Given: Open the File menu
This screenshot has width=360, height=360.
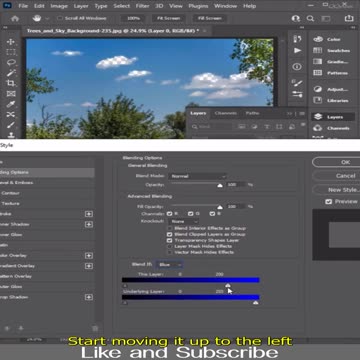Looking at the screenshot, I should (23, 6).
